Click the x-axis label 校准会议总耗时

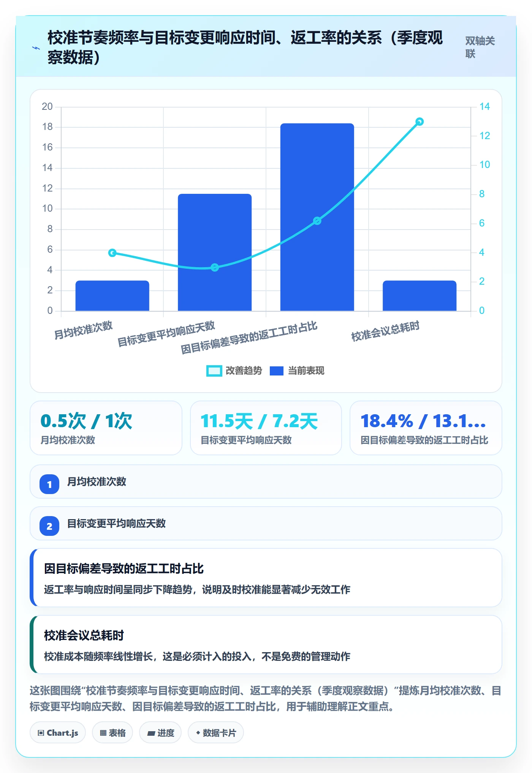[385, 331]
